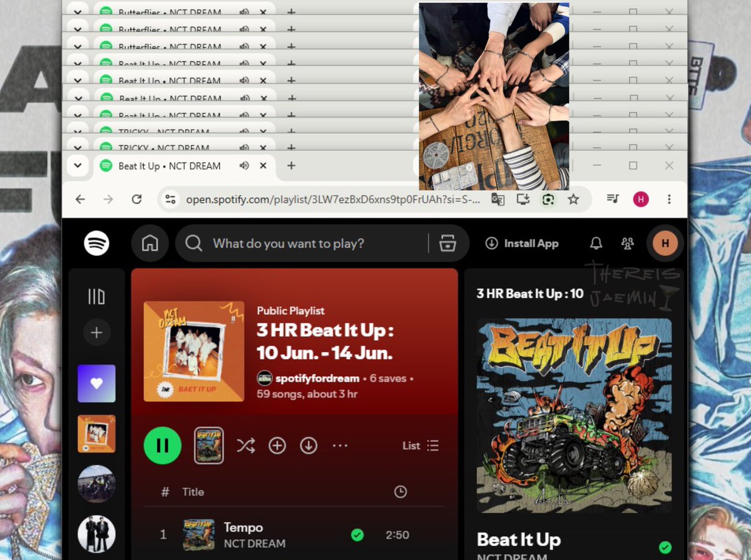The width and height of the screenshot is (751, 560).
Task: Open a new tab in front window
Action: (291, 166)
